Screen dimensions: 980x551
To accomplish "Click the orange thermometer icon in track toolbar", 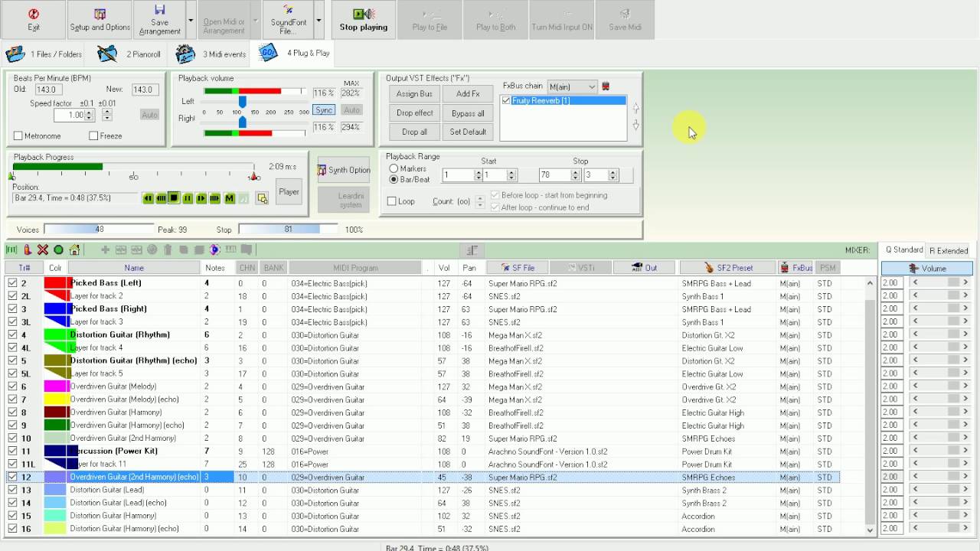I will [x=28, y=249].
